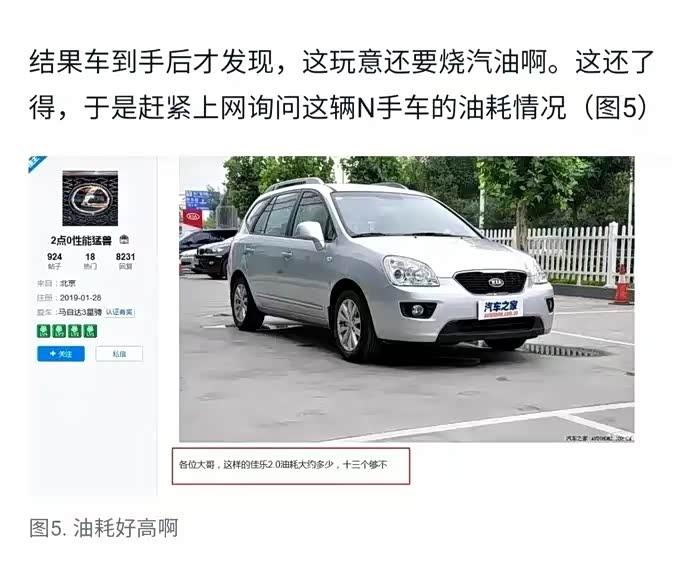Follow the user with the blue 关注 button
The height and width of the screenshot is (573, 700).
coord(61,354)
